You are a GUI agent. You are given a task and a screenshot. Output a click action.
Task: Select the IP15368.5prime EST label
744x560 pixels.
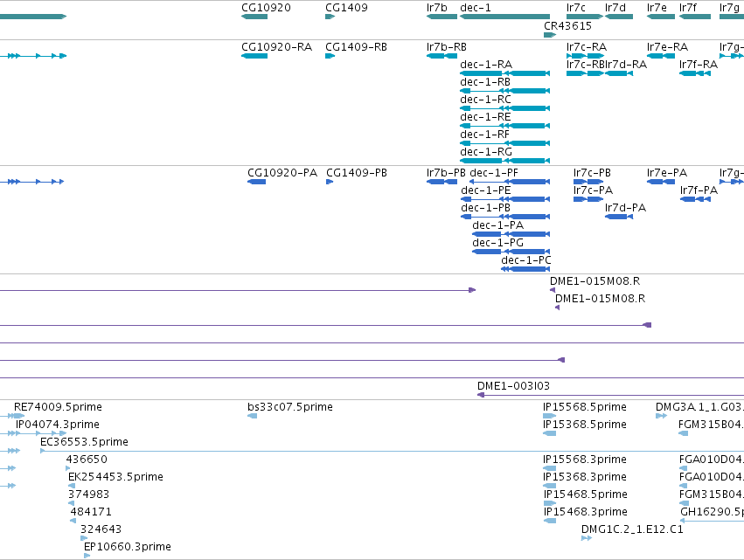pos(585,425)
